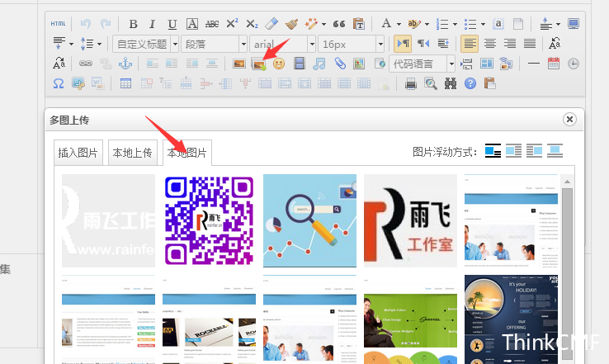Open special characters omega icon

(59, 83)
